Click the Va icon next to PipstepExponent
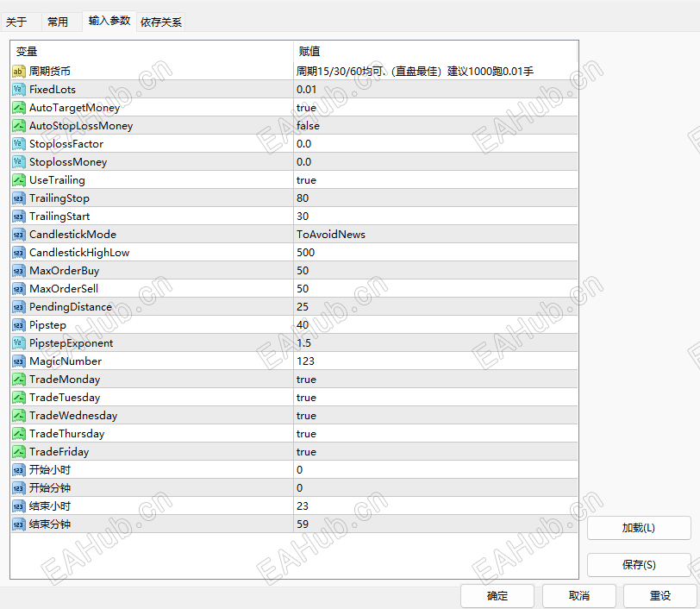 tap(18, 342)
